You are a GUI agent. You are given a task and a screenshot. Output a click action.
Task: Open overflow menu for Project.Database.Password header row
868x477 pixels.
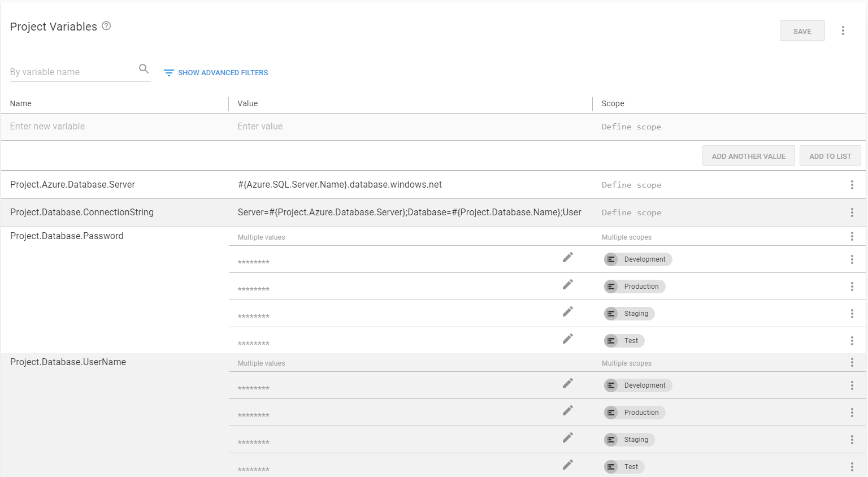[x=852, y=236]
